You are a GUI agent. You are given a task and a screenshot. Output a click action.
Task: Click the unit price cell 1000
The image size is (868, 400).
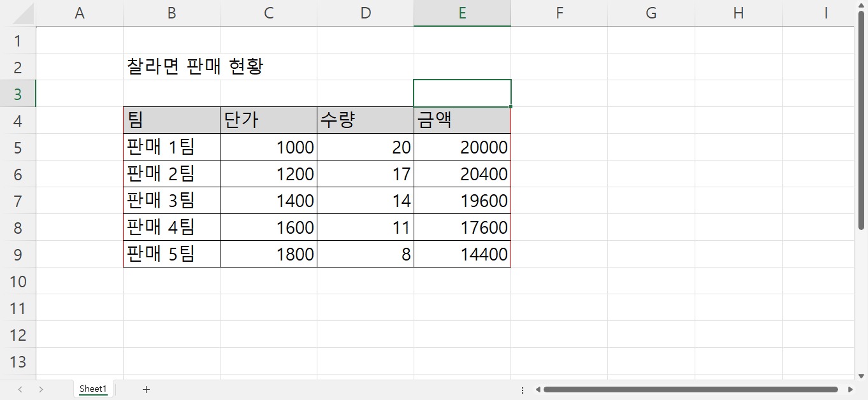pyautogui.click(x=268, y=147)
